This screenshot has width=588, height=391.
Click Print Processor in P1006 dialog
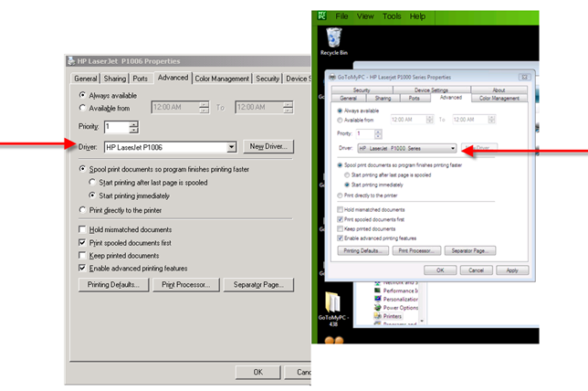pyautogui.click(x=185, y=285)
